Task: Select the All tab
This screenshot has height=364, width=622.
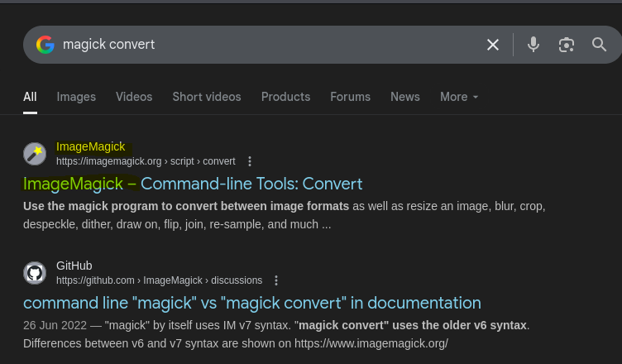Action: click(30, 97)
